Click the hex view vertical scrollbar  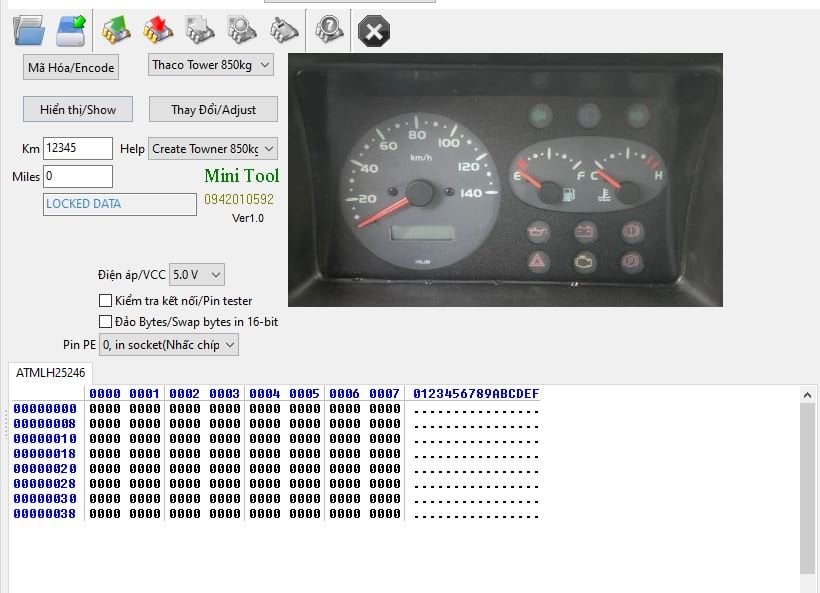[x=807, y=489]
